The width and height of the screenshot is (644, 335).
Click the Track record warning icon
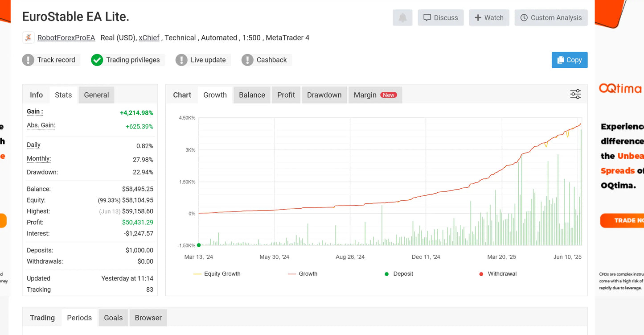coord(28,60)
